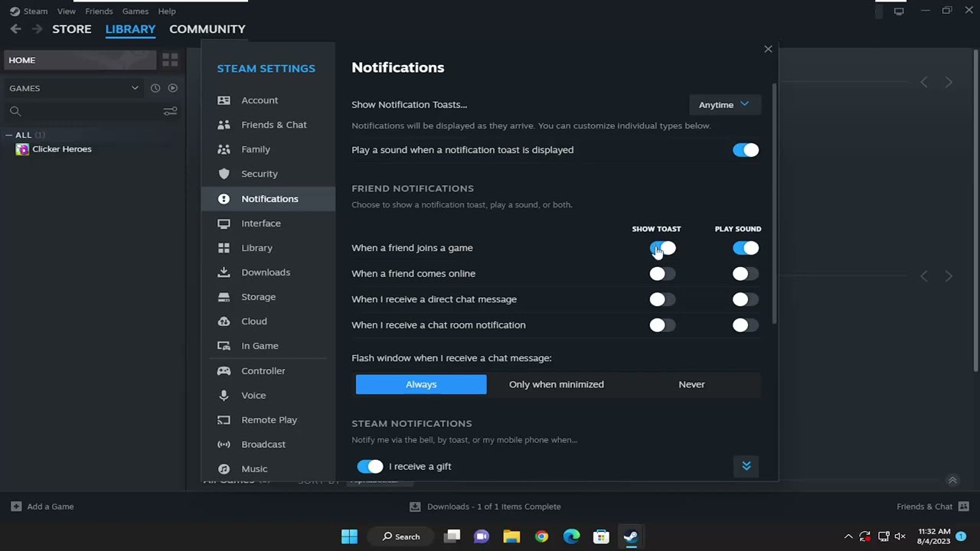Viewport: 980px width, 551px height.
Task: Enable play sound for friend comes online
Action: tap(746, 274)
